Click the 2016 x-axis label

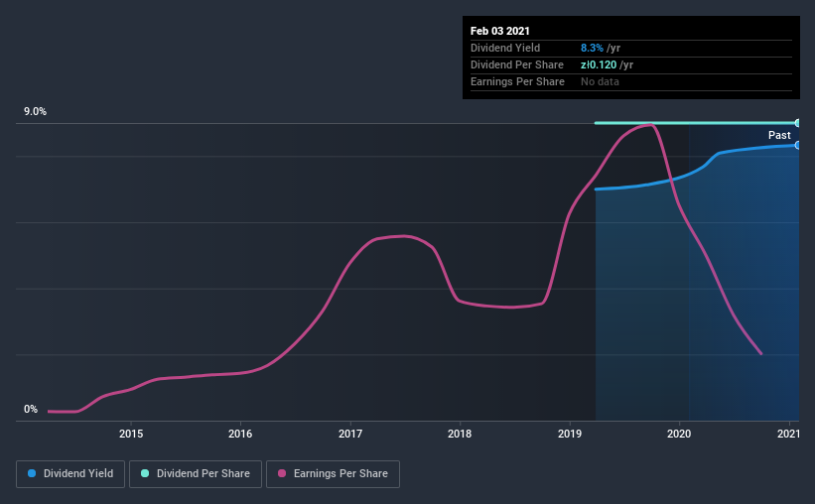(x=240, y=434)
